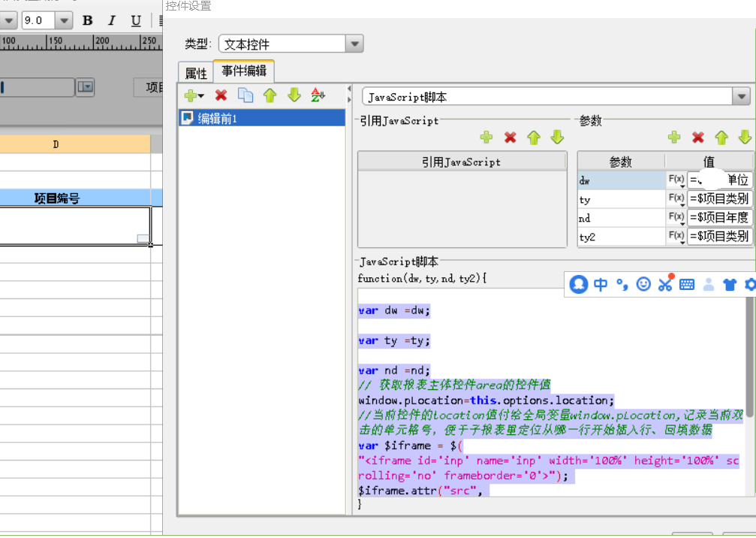Open the font size 9.0 dropdown
The height and width of the screenshot is (538, 756).
coord(64,20)
